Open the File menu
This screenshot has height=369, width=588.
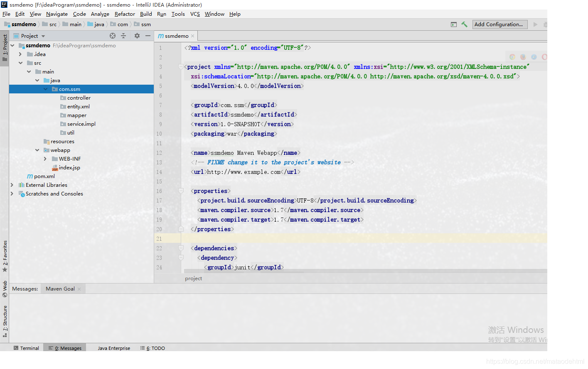6,14
